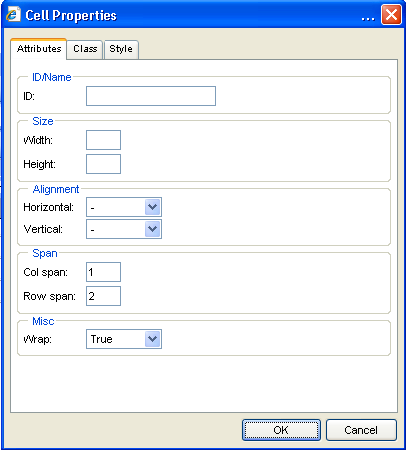This screenshot has height=450, width=406.
Task: Switch to the Attributes tab
Action: point(39,49)
